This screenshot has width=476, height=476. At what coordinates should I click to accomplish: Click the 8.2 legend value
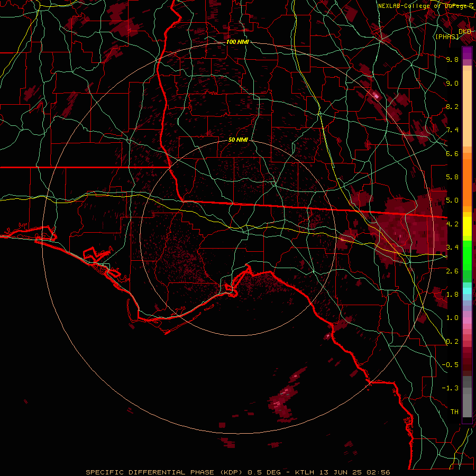click(452, 106)
